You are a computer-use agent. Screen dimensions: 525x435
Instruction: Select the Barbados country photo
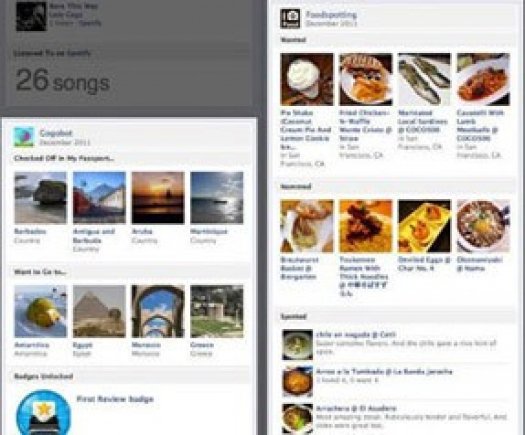pyautogui.click(x=41, y=198)
